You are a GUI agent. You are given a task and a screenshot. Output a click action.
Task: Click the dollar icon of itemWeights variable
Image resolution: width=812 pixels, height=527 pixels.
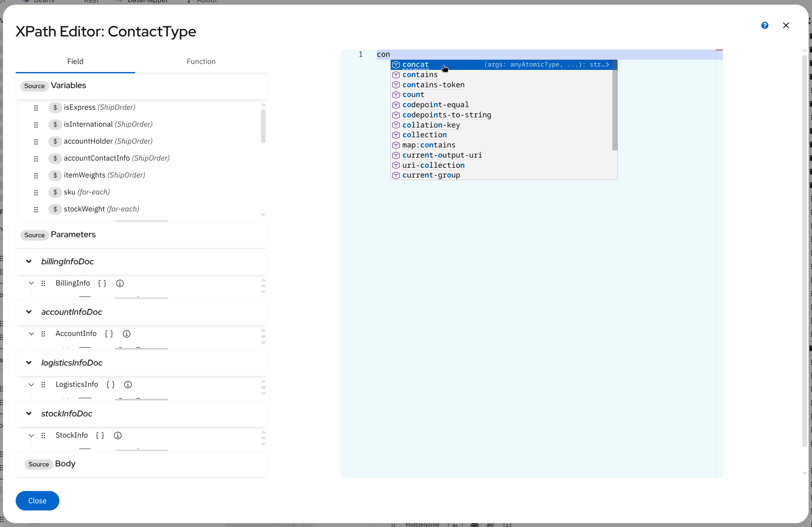pyautogui.click(x=55, y=175)
